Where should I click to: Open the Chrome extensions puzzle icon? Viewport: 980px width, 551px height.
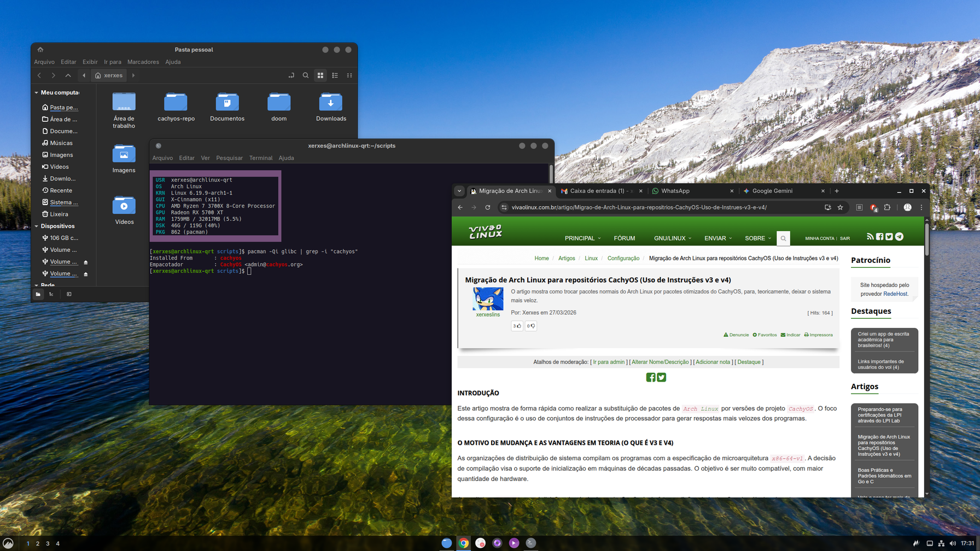pos(887,208)
